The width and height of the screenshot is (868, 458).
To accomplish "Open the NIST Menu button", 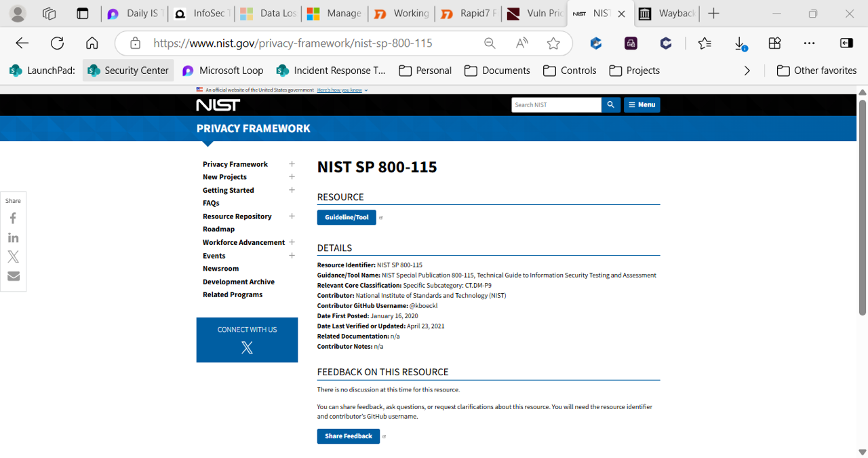I will (642, 104).
